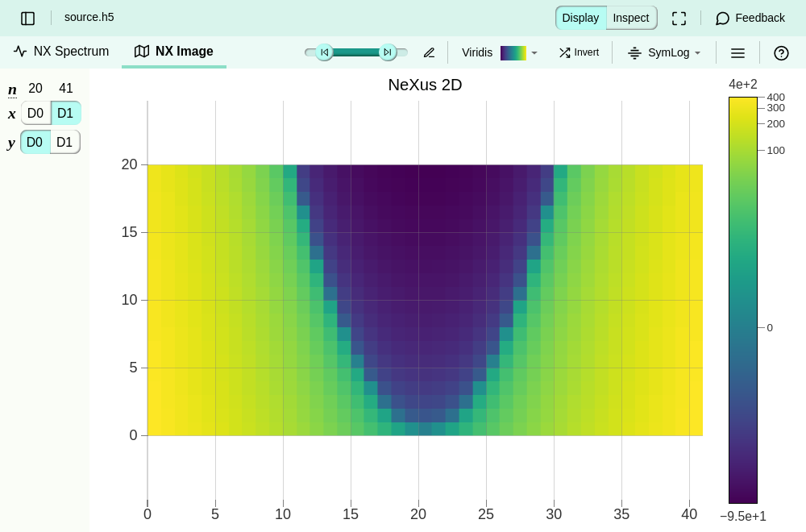Set y axis to D0
This screenshot has width=806, height=532.
point(35,142)
